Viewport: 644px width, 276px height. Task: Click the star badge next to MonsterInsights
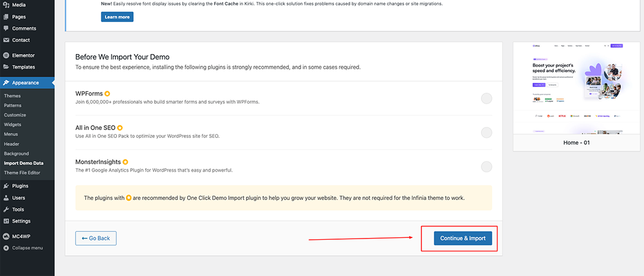pos(125,162)
